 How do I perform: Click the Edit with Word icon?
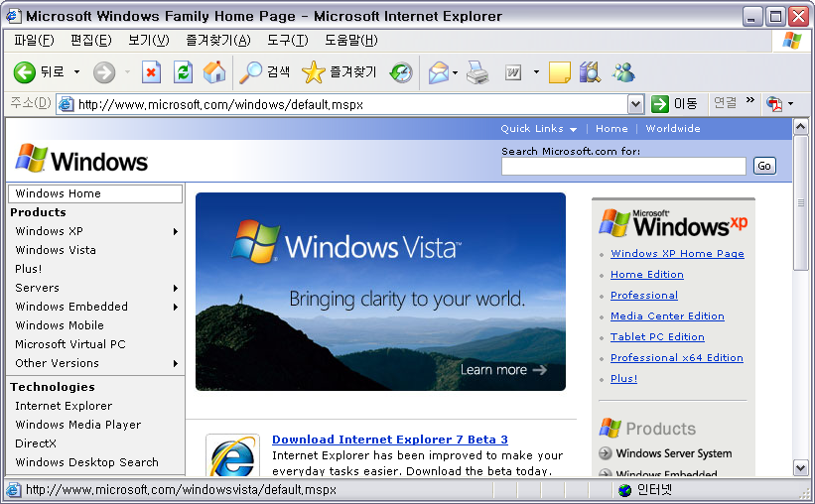513,72
